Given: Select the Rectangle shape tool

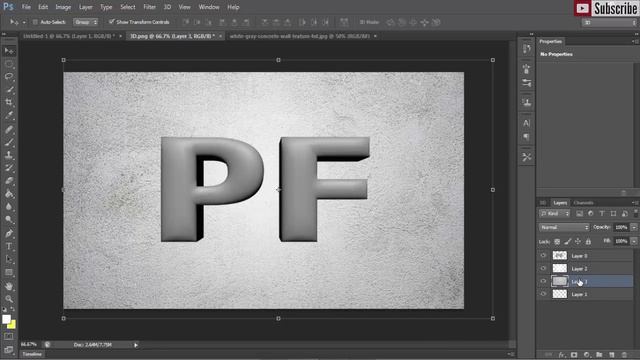Looking at the screenshot, I should coord(9,272).
